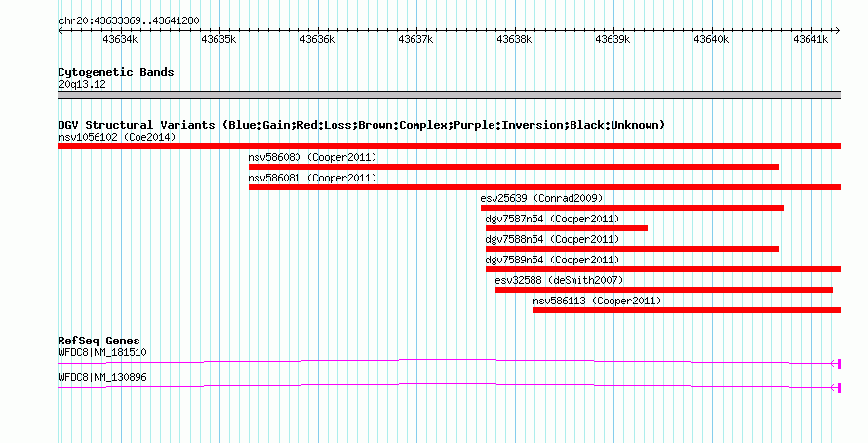Select the red bar under nsv586081
The image size is (868, 443).
tap(545, 187)
